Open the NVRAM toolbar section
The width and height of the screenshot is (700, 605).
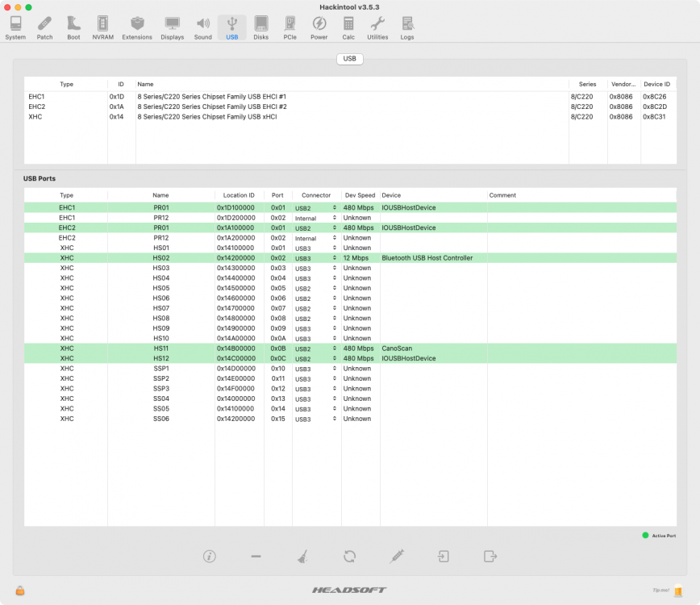pos(102,28)
